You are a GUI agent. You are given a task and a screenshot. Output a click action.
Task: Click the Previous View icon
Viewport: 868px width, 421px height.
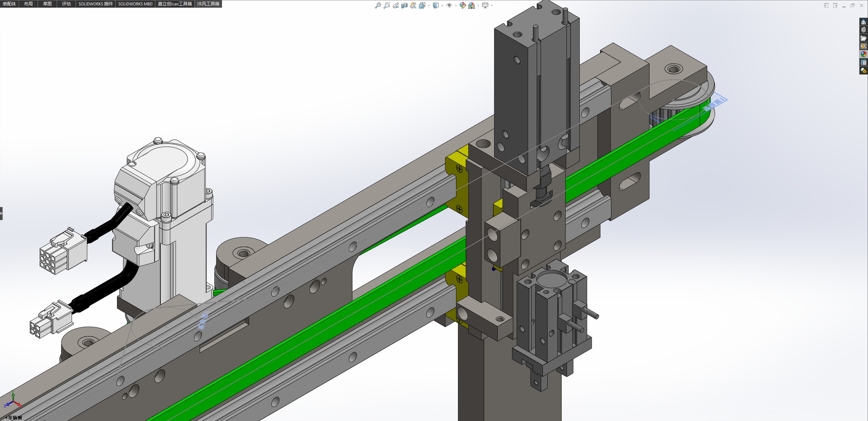point(396,5)
